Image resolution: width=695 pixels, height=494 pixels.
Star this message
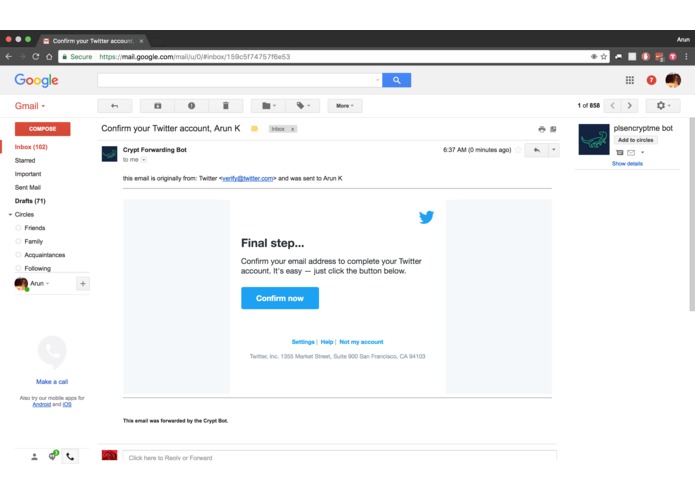tap(518, 150)
